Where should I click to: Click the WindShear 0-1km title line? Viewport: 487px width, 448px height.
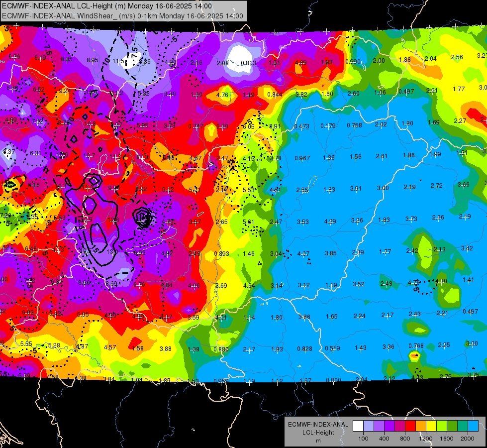click(x=122, y=16)
